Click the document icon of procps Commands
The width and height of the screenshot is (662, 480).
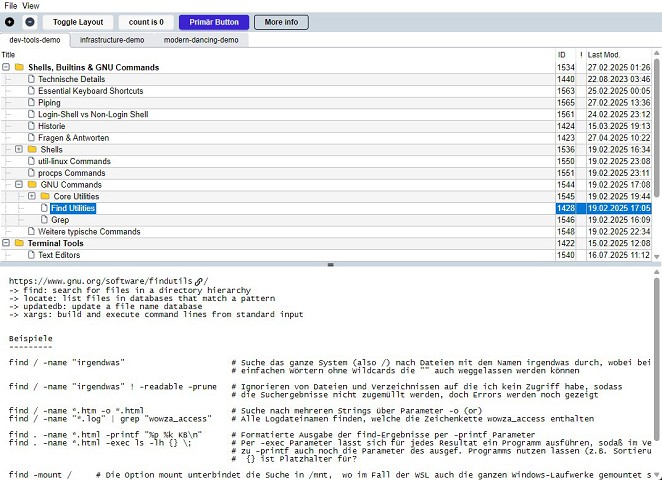tap(31, 173)
